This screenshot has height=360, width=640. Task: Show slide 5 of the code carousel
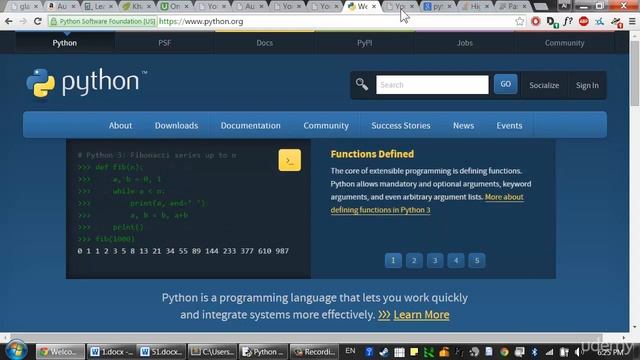point(476,260)
